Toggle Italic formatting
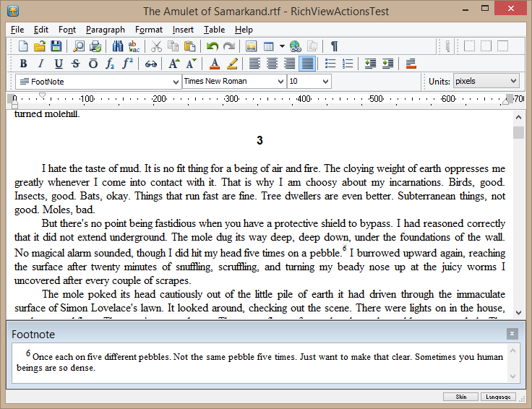The image size is (532, 409). point(40,64)
